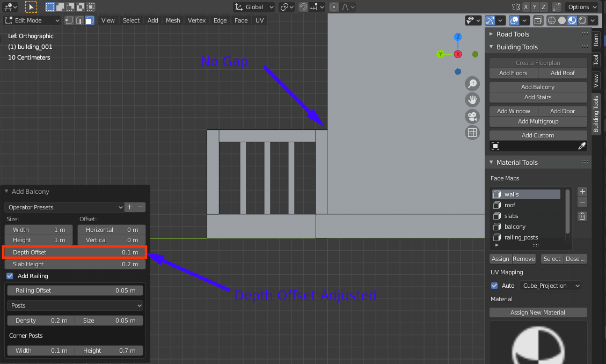Toggle proportional editing button
The height and width of the screenshot is (364, 606).
[x=334, y=7]
